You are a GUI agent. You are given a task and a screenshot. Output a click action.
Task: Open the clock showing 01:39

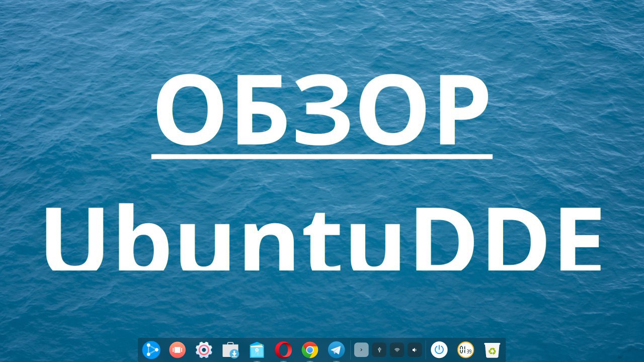pyautogui.click(x=465, y=349)
